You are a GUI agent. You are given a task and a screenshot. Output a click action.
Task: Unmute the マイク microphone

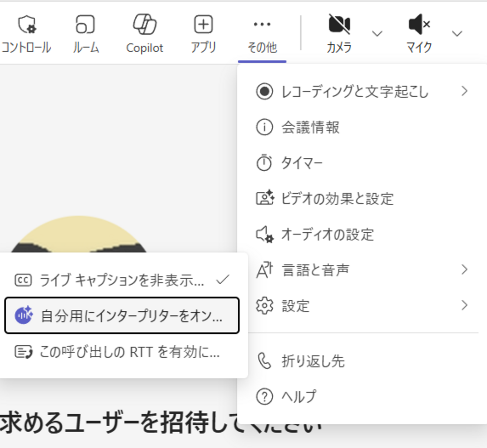click(x=419, y=25)
